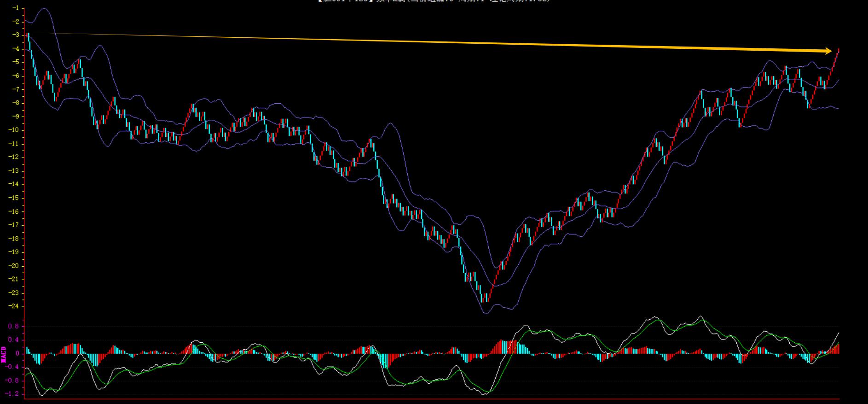Click the 0.4 label on the MACD axis
This screenshot has width=868, height=404.
tap(14, 340)
